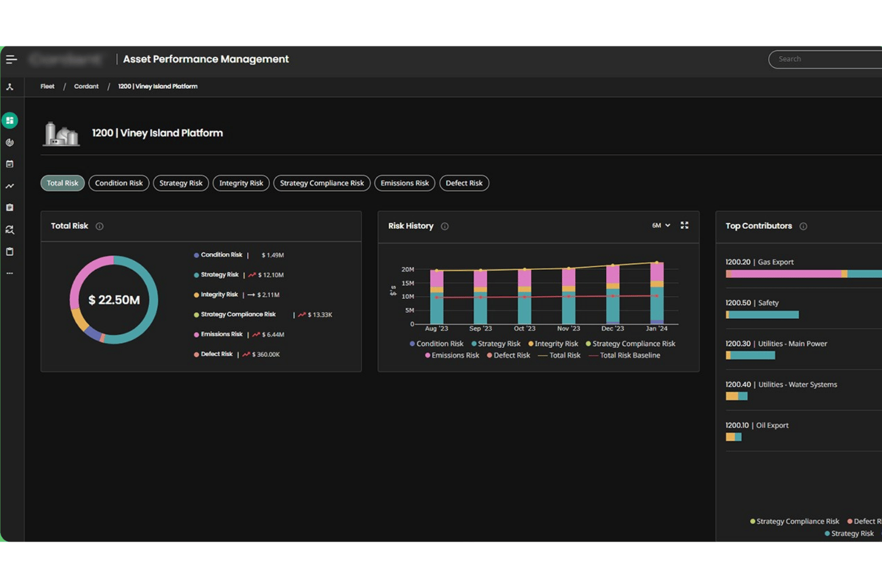Toggle Total Risk line in history legend

[559, 356]
